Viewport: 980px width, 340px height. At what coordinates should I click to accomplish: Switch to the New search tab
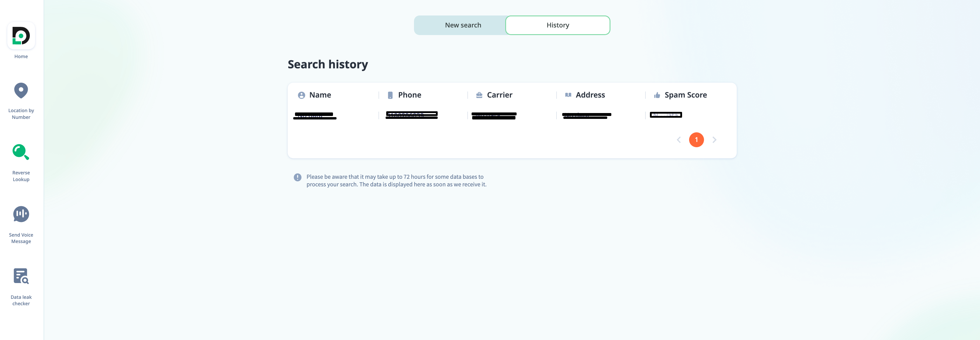[463, 25]
